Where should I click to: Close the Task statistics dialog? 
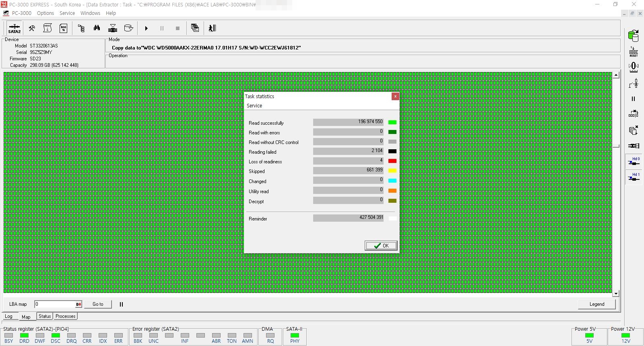pos(395,97)
